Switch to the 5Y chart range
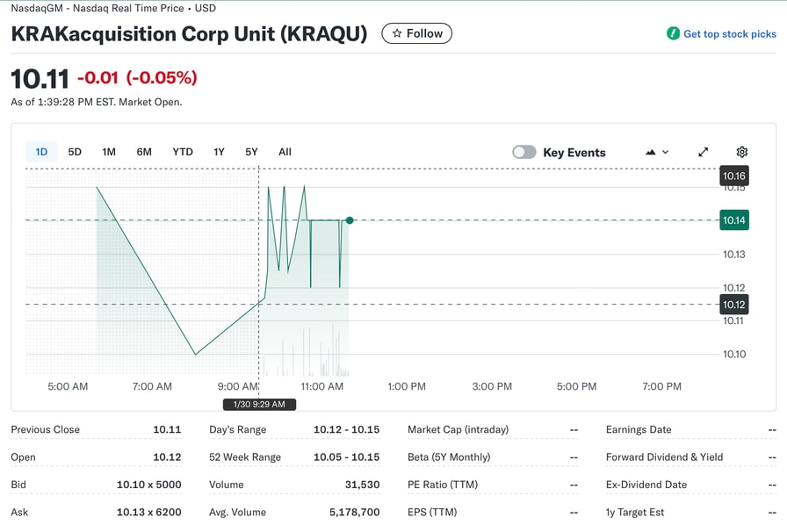The height and width of the screenshot is (532, 787). pyautogui.click(x=251, y=152)
